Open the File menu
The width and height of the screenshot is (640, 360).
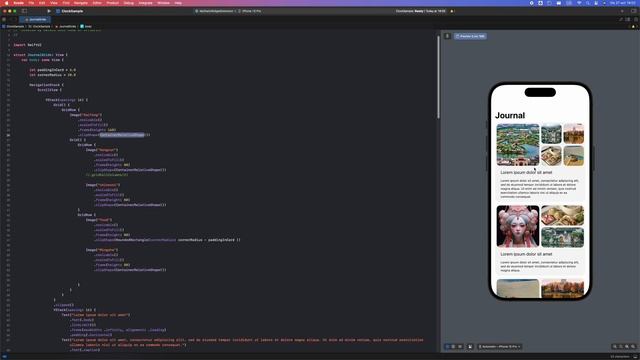point(31,3)
